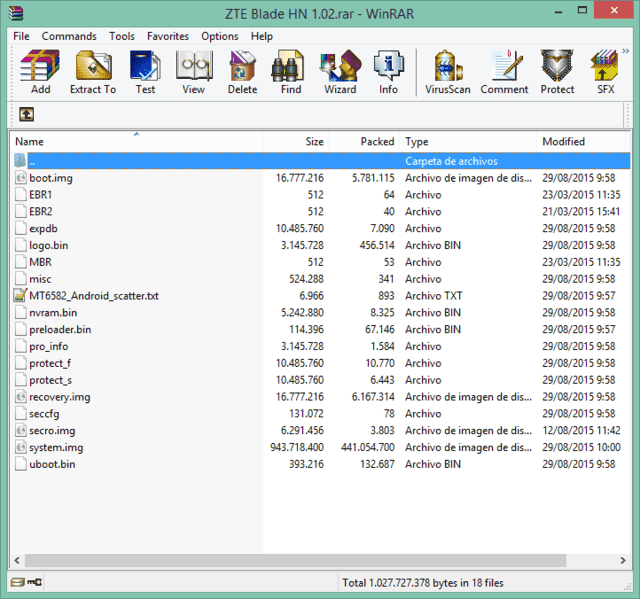Click the 441.054.700 packed value
The image size is (640, 599).
[368, 447]
